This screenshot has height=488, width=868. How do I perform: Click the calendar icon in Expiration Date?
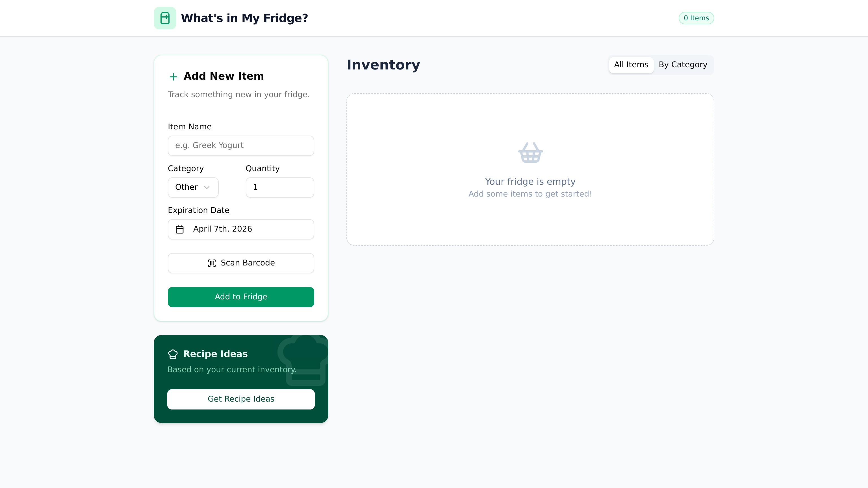coord(180,229)
